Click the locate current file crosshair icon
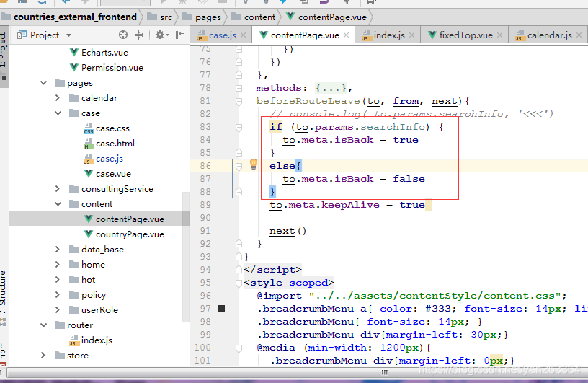588x383 pixels. 123,35
